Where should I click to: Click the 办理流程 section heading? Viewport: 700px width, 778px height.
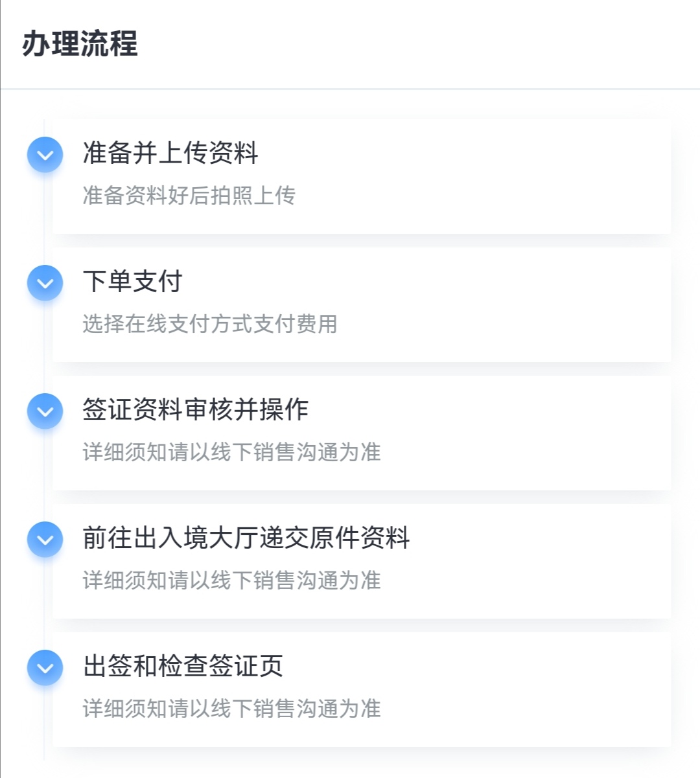coord(80,44)
